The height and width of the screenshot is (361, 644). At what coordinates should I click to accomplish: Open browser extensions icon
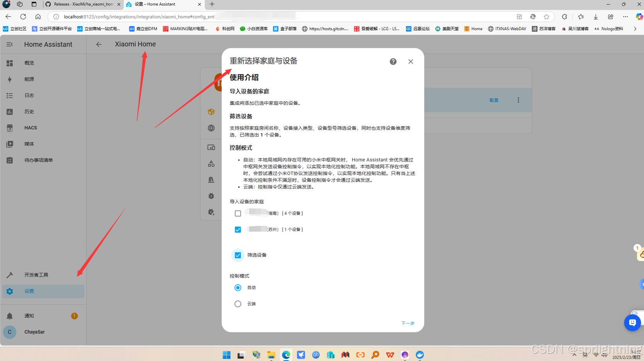[564, 17]
